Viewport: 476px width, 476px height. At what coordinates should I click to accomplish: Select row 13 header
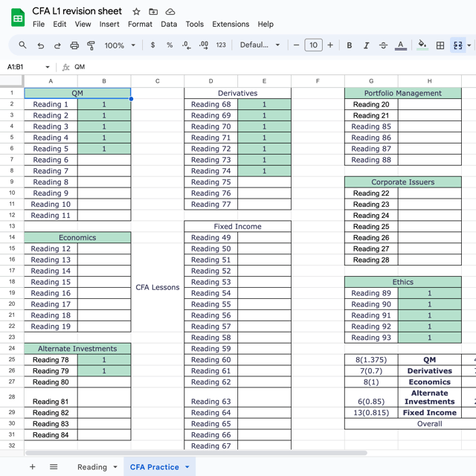(x=12, y=226)
